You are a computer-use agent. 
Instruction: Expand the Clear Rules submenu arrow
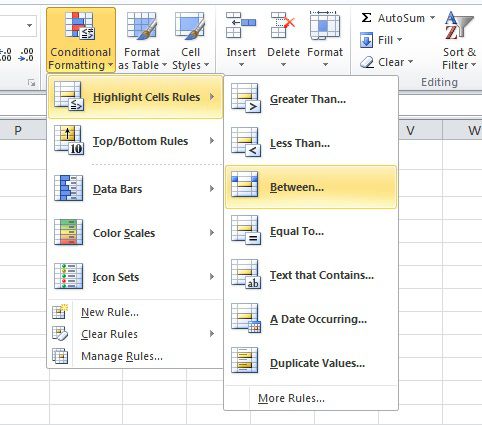coord(212,334)
